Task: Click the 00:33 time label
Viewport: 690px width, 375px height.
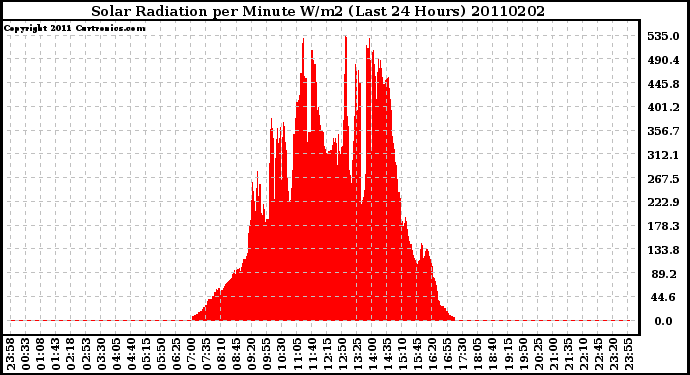Action: point(26,355)
